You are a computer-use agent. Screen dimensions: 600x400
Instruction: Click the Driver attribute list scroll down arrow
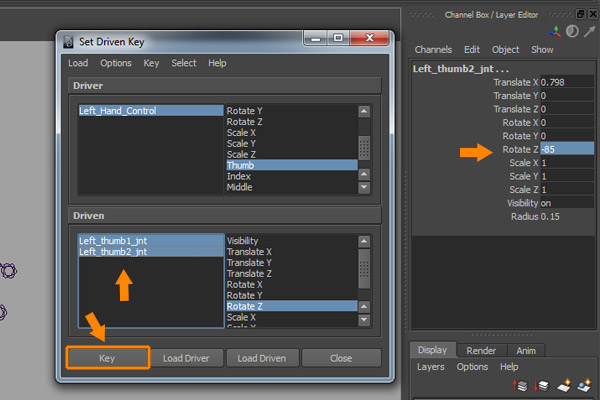point(364,188)
